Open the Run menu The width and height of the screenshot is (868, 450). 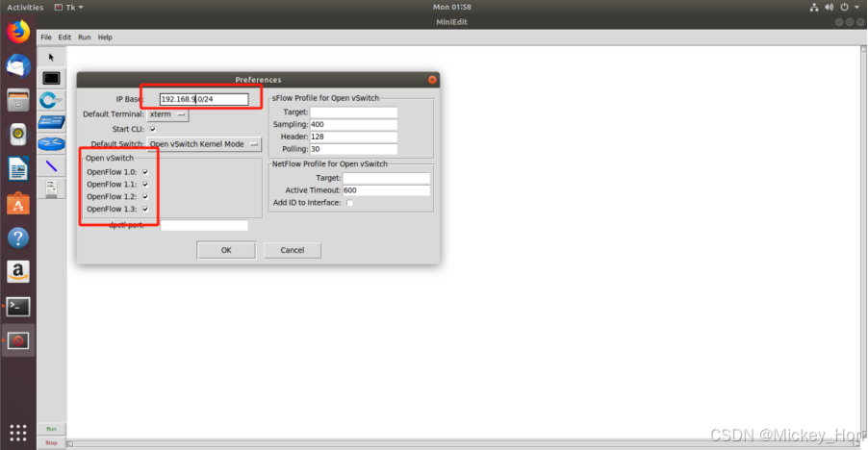(84, 37)
